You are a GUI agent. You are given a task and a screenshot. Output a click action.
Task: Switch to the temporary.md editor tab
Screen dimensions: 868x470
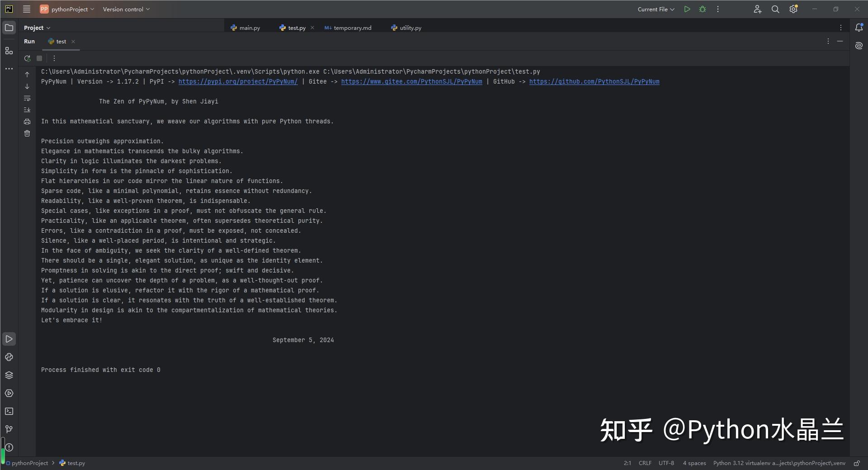point(352,28)
